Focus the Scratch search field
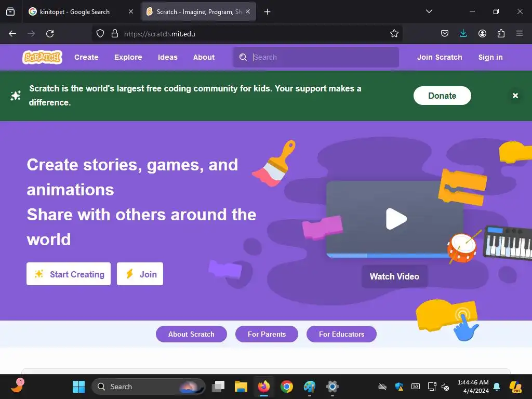 [x=316, y=57]
